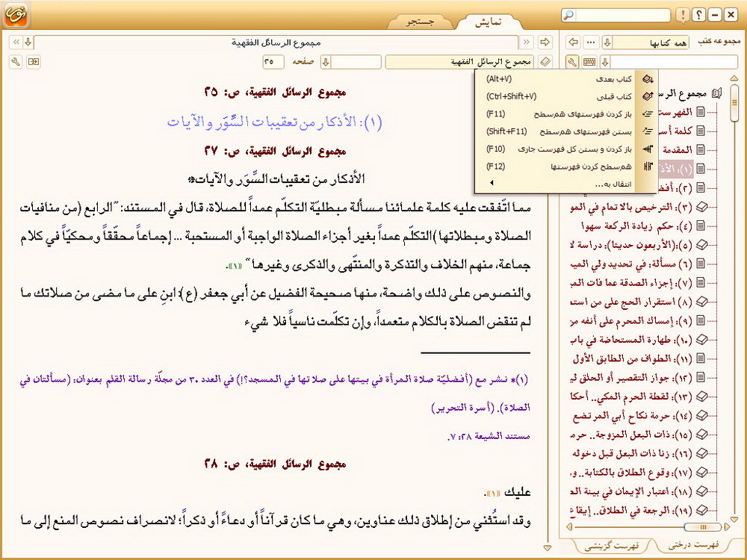Choose هم‌سطح کردن فهرستها menu entry
The height and width of the screenshot is (560, 747).
point(566,167)
